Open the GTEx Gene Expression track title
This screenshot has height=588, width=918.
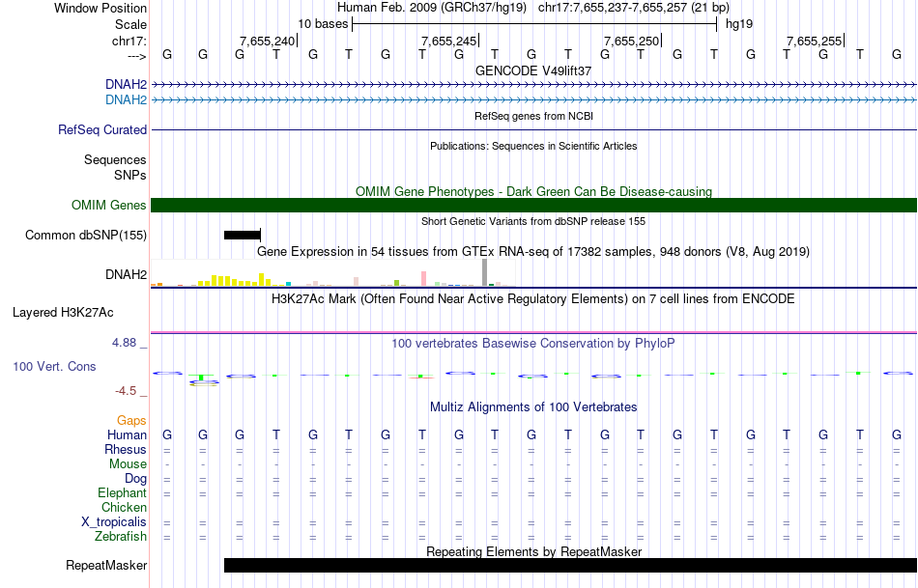point(533,252)
